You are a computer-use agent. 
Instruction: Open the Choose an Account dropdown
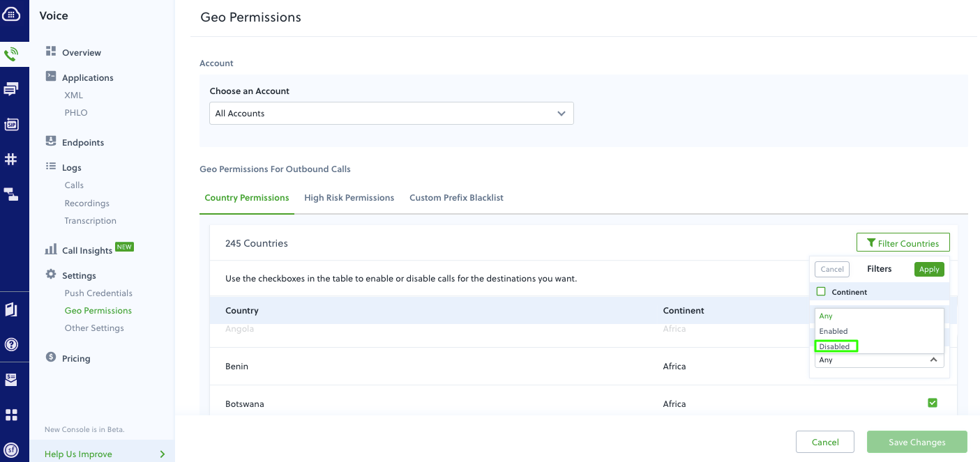391,114
